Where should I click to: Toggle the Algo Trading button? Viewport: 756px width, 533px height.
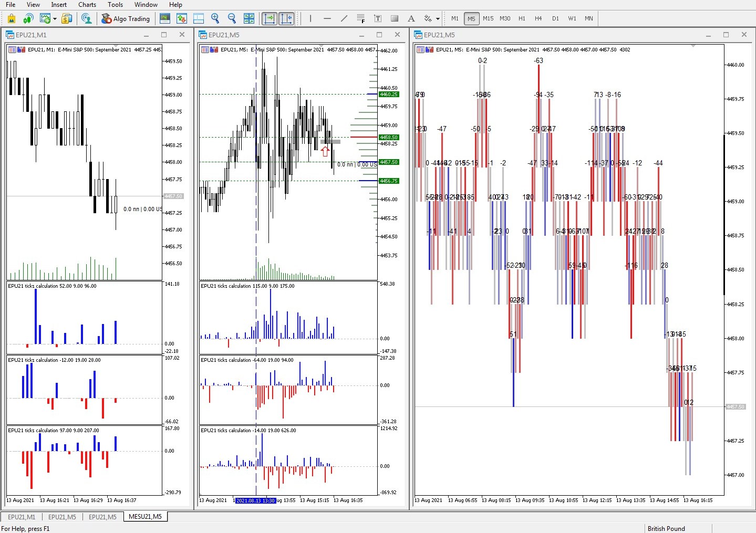(x=126, y=18)
